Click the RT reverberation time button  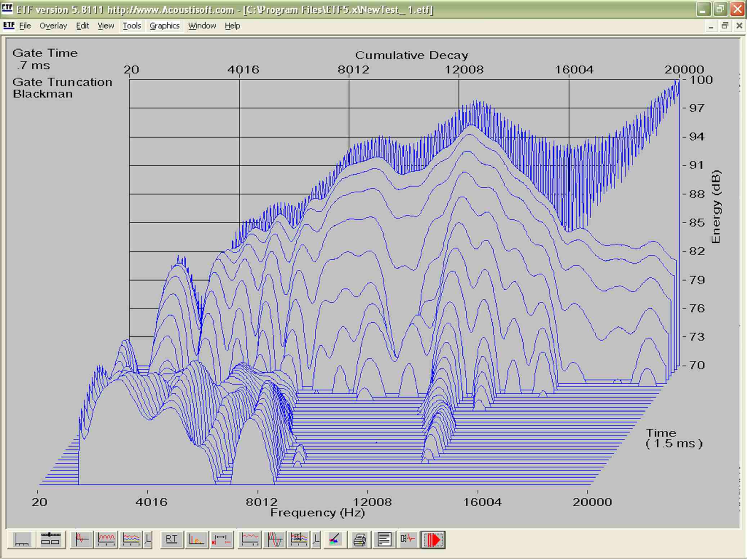171,539
